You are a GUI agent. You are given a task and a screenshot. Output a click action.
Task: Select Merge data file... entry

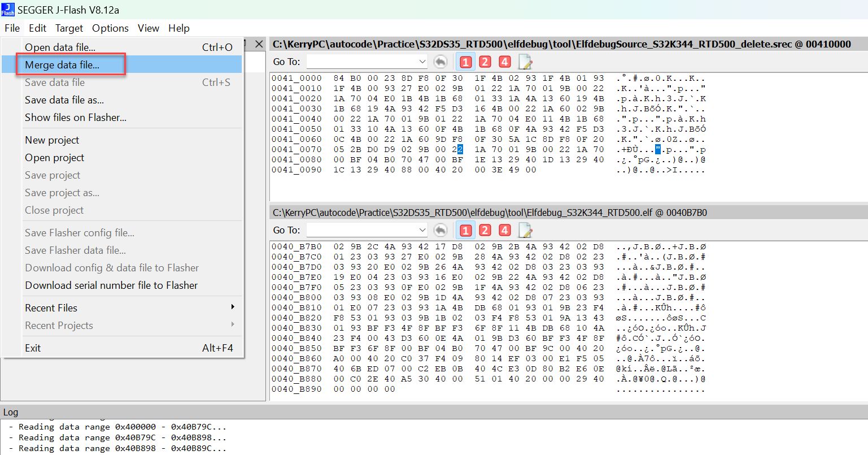(123, 65)
